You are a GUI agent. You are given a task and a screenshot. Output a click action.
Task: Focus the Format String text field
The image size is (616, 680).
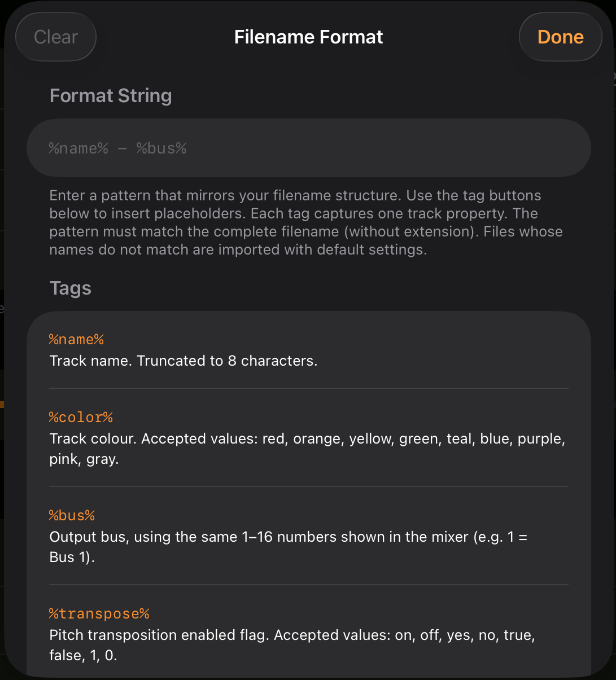pos(308,147)
